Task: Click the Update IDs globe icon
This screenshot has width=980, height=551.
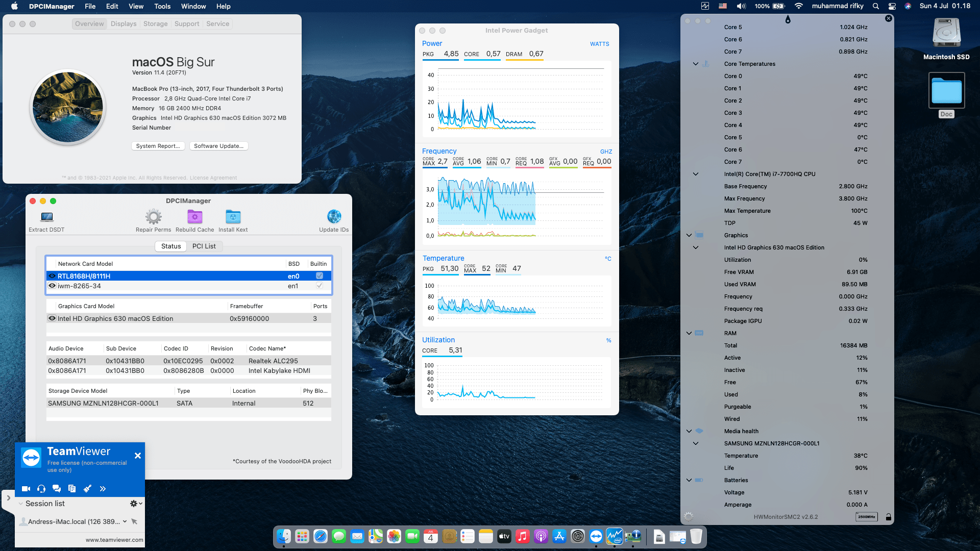Action: click(x=334, y=217)
